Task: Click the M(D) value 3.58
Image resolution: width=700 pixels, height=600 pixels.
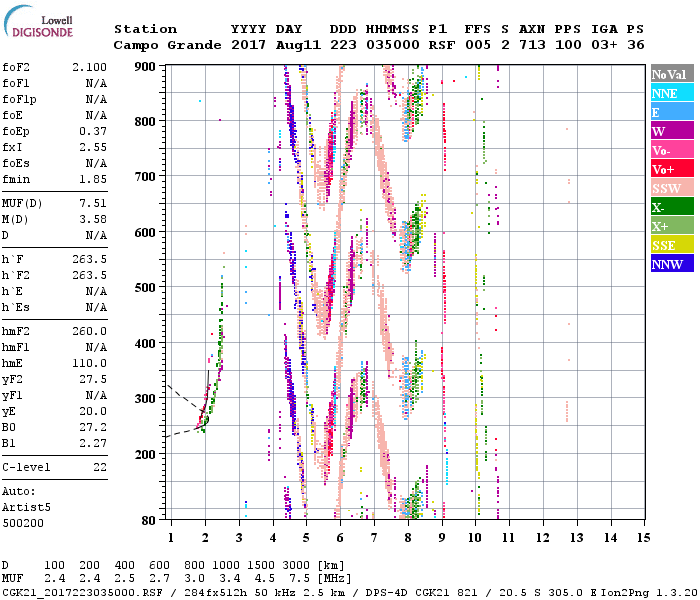Action: click(x=93, y=219)
